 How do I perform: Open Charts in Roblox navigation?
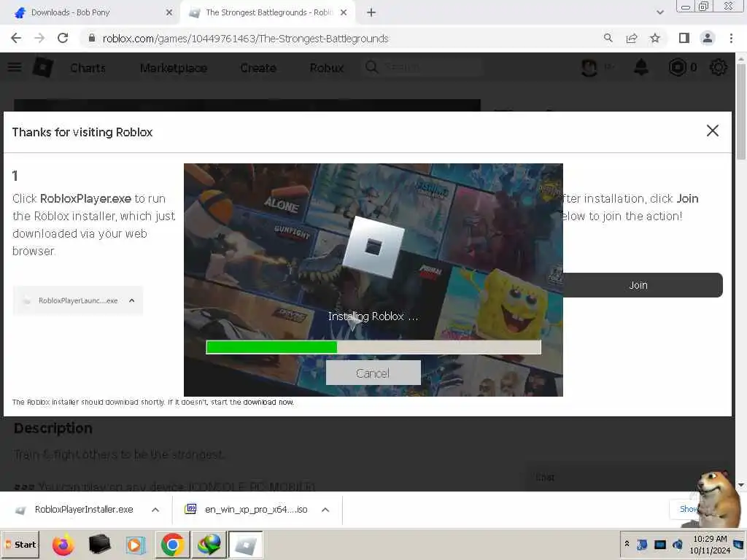point(88,68)
